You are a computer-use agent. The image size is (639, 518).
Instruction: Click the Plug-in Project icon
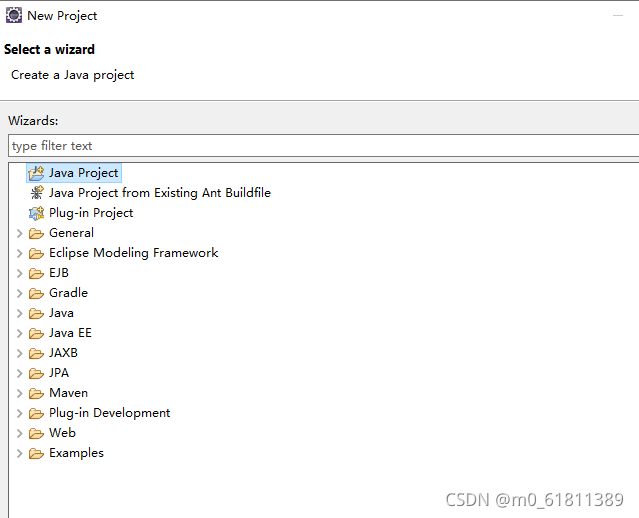(x=36, y=213)
